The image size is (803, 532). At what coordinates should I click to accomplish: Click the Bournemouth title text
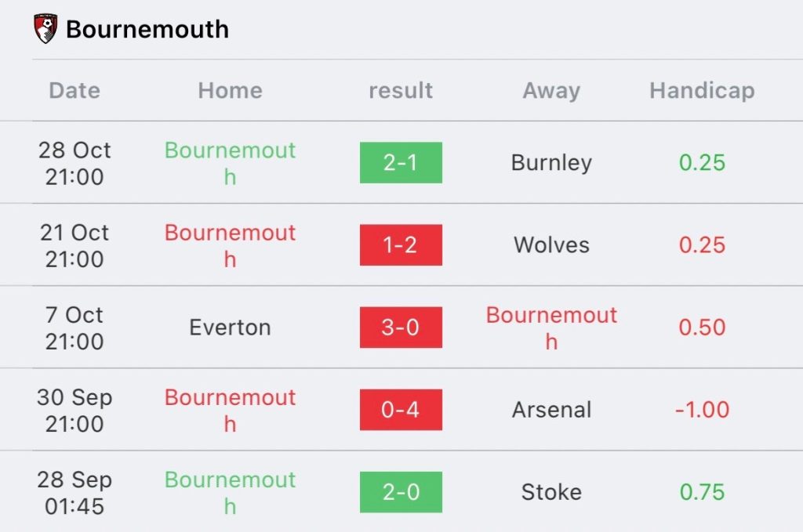[x=147, y=30]
